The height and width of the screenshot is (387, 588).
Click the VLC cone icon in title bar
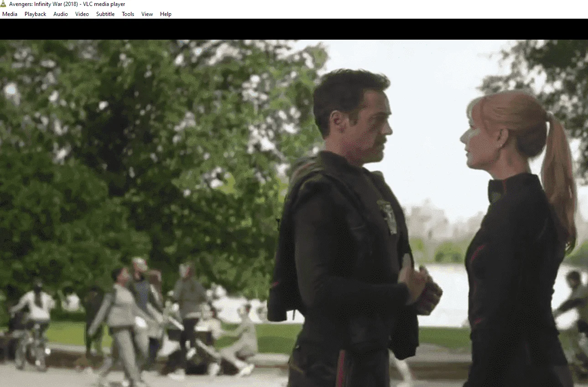pos(4,4)
